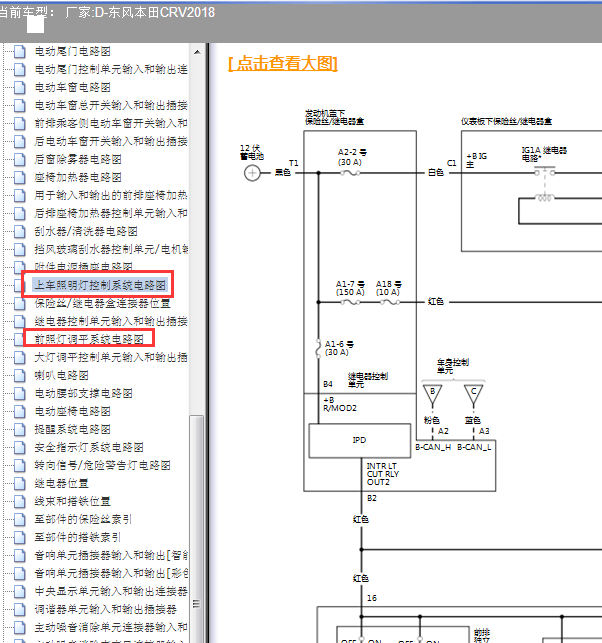This screenshot has width=602, height=643.
Task: Select 至部件的保险丝索引 item
Action: 83,519
